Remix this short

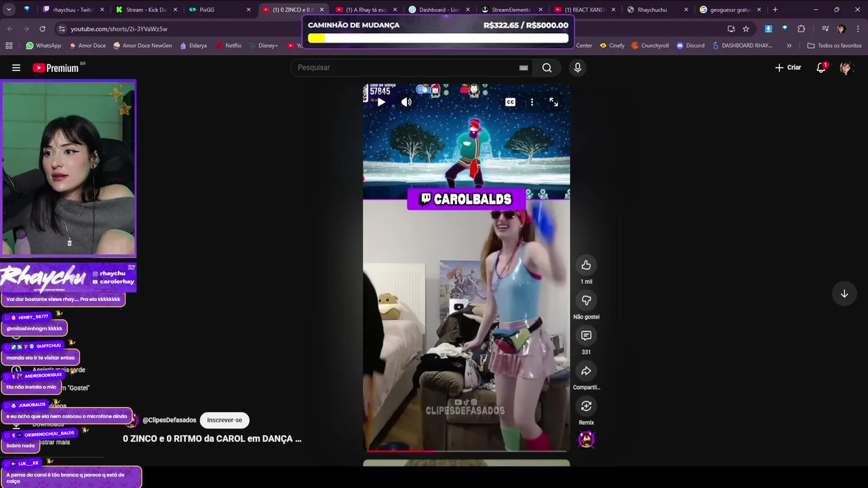click(x=586, y=406)
